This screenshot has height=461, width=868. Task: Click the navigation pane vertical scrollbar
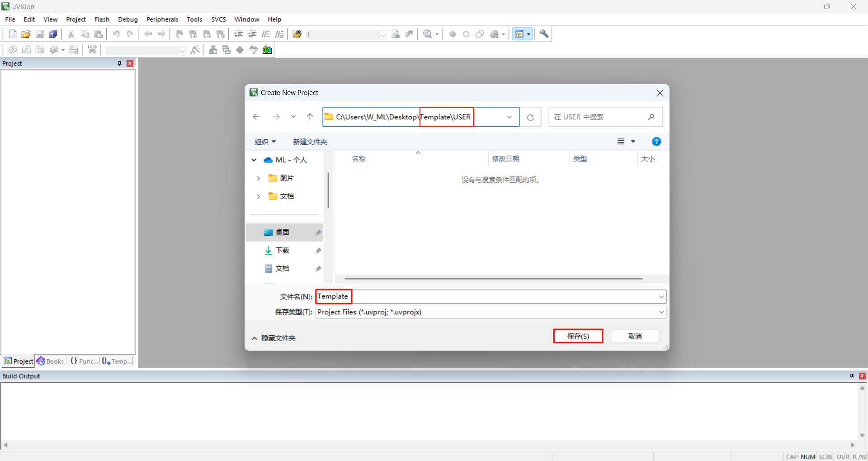[x=328, y=190]
